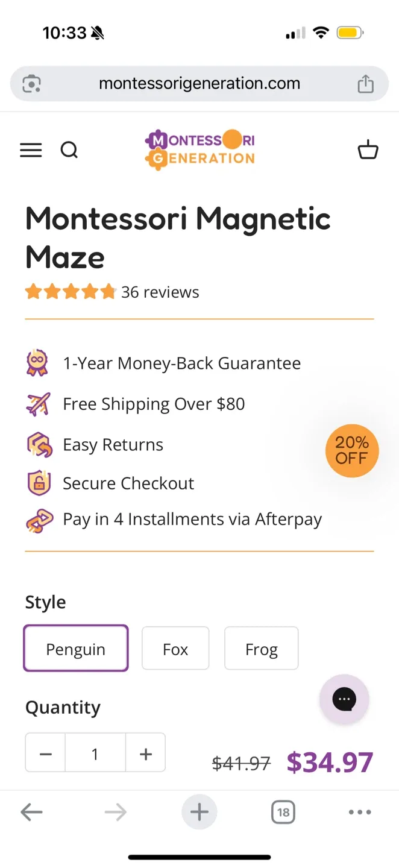Pick the Frog style option
This screenshot has width=399, height=868.
pyautogui.click(x=261, y=649)
